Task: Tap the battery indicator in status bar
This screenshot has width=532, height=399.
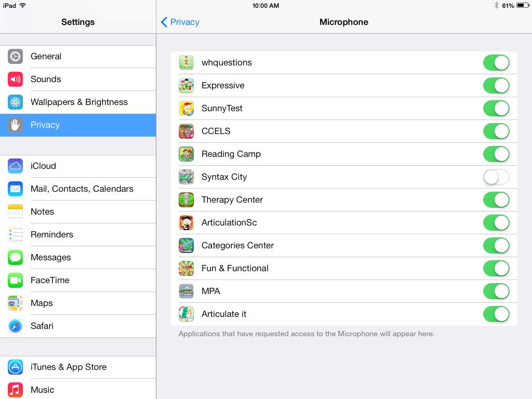Action: pyautogui.click(x=523, y=5)
